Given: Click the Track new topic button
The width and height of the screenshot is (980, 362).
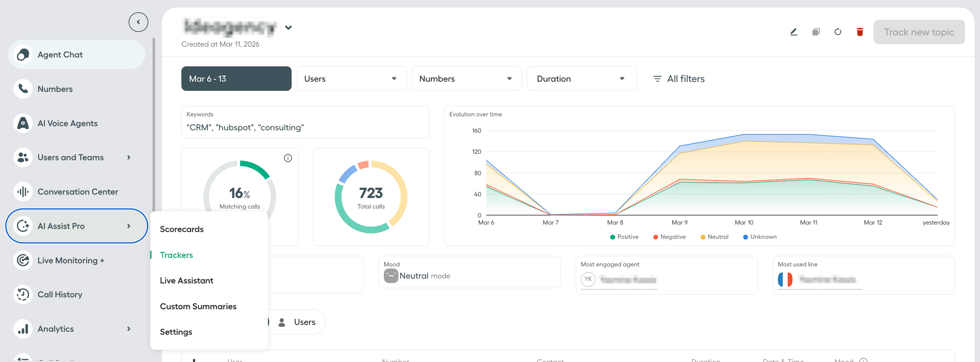Looking at the screenshot, I should coord(918,32).
